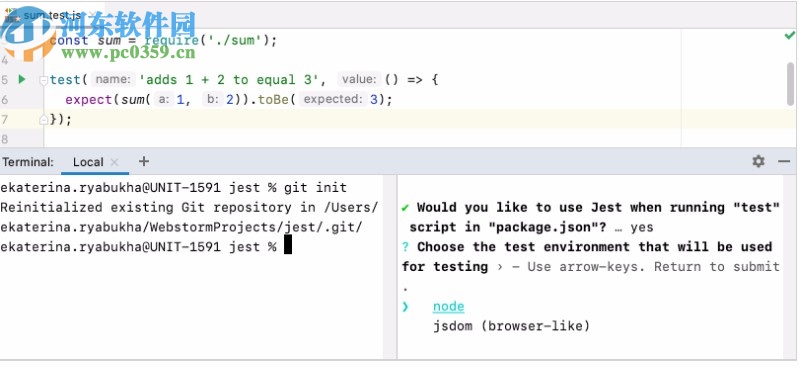Click the terminal cursor at the prompt
The width and height of the screenshot is (799, 367).
[x=288, y=244]
